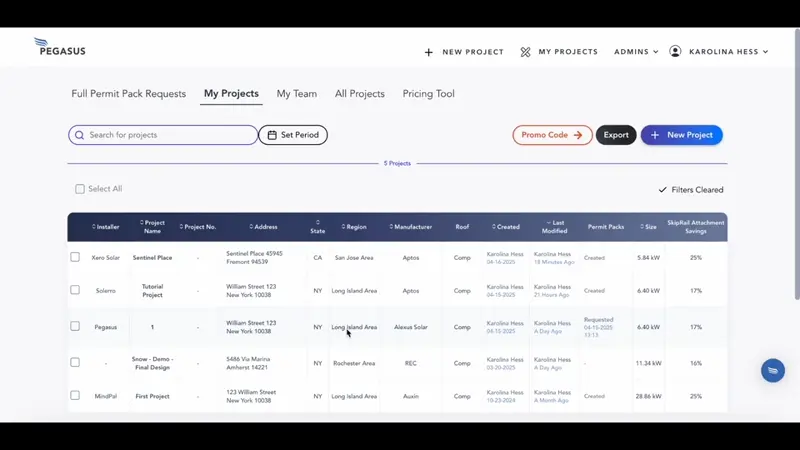This screenshot has height=450, width=800.
Task: Open the Pricing Tool tab
Action: (428, 94)
